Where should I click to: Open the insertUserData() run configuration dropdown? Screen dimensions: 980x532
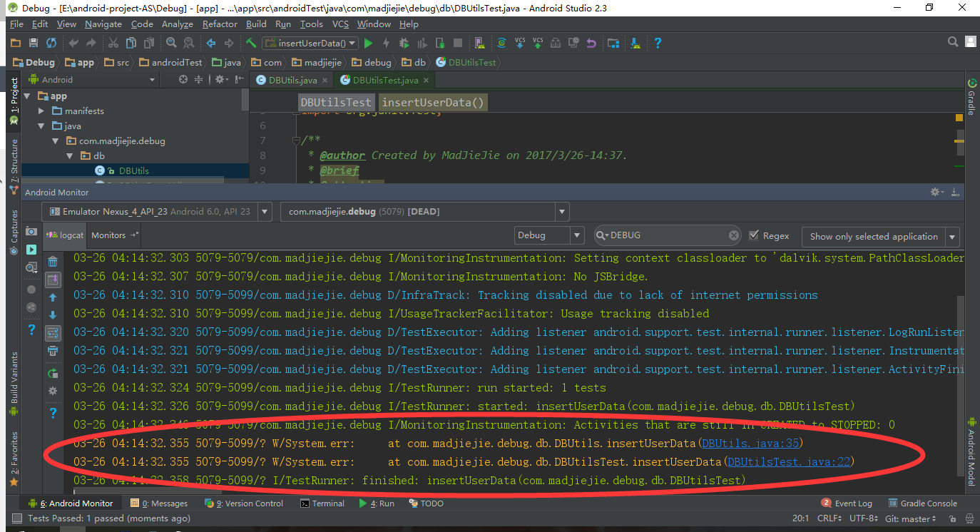click(310, 43)
